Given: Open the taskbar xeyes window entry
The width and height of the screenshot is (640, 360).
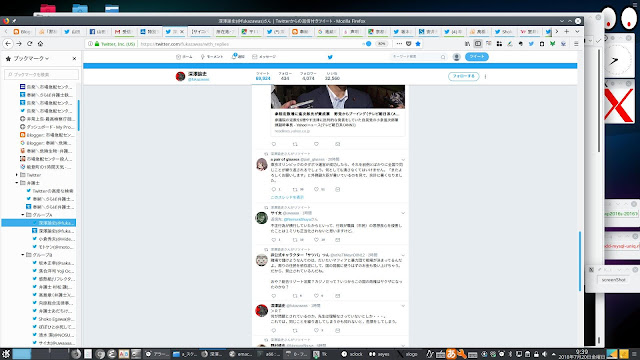Looking at the screenshot, I should 380,354.
